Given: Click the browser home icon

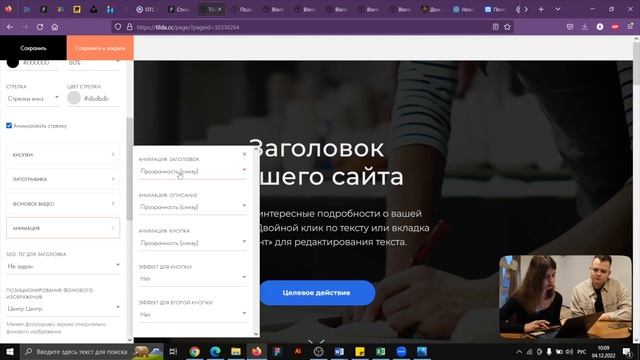Looking at the screenshot, I should 55,27.
